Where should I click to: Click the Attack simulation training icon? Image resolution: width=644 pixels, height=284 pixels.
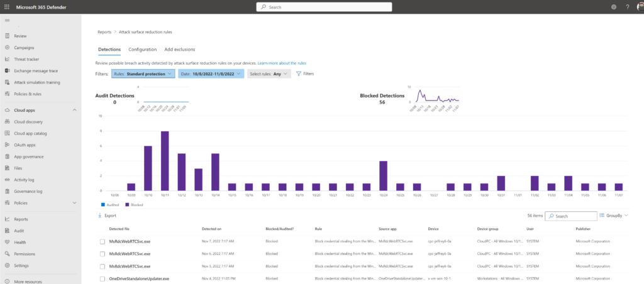pyautogui.click(x=7, y=82)
